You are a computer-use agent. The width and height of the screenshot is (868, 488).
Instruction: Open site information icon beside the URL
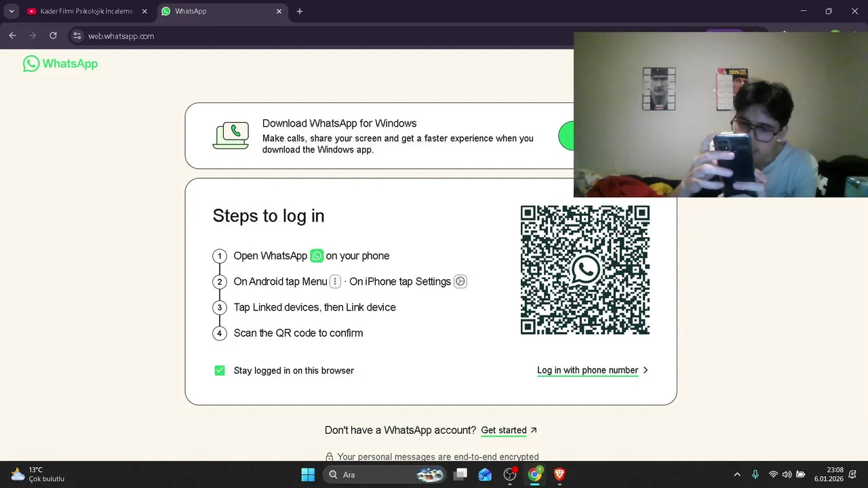pos(77,36)
